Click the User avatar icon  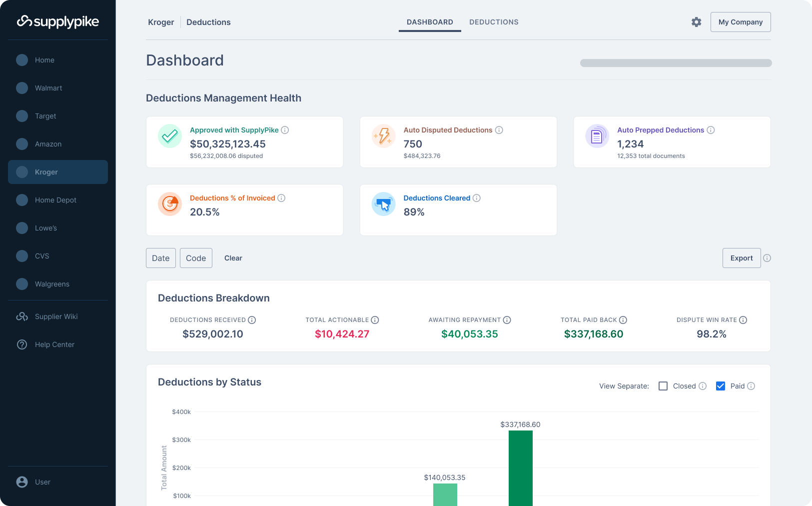click(x=22, y=482)
